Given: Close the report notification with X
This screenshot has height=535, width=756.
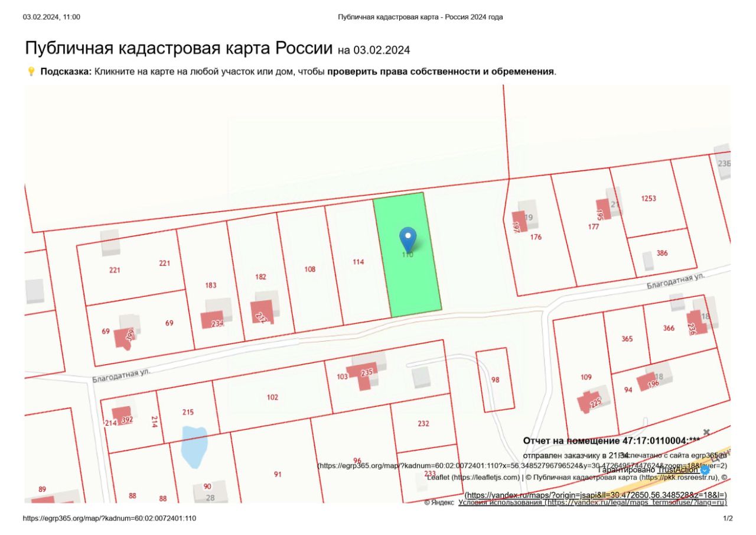Looking at the screenshot, I should [x=706, y=433].
